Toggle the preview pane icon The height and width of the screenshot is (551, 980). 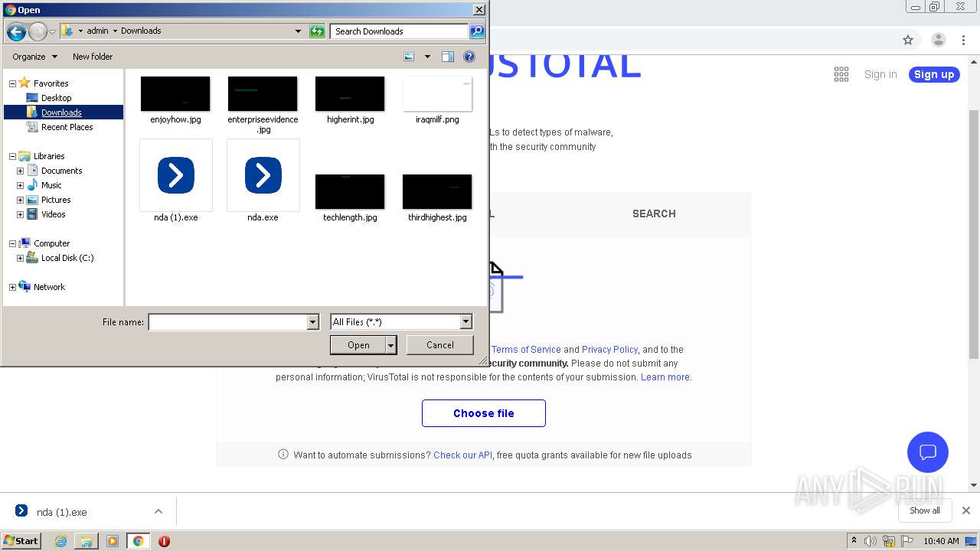tap(448, 57)
